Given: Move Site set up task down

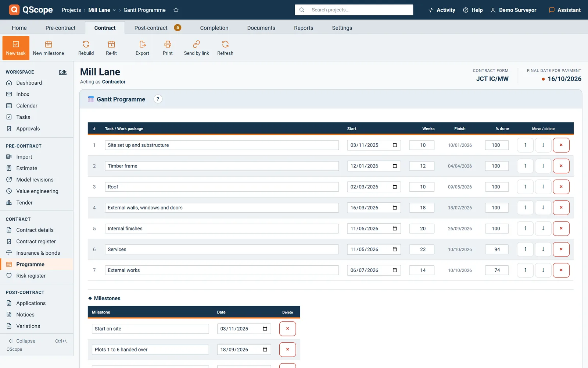Looking at the screenshot, I should pos(543,145).
